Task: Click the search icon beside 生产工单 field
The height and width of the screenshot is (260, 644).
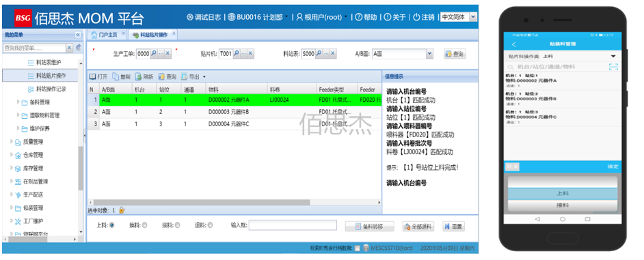Action: 154,54
